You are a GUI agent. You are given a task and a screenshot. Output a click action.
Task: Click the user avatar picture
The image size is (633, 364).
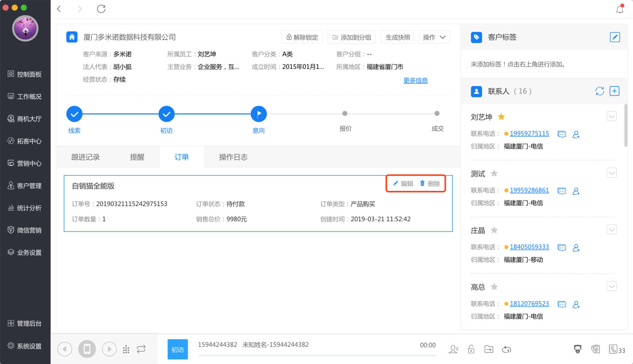coord(25,28)
